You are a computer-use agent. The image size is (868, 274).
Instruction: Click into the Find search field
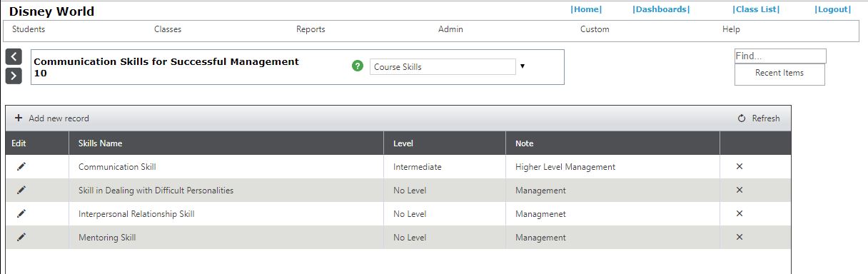pyautogui.click(x=780, y=56)
